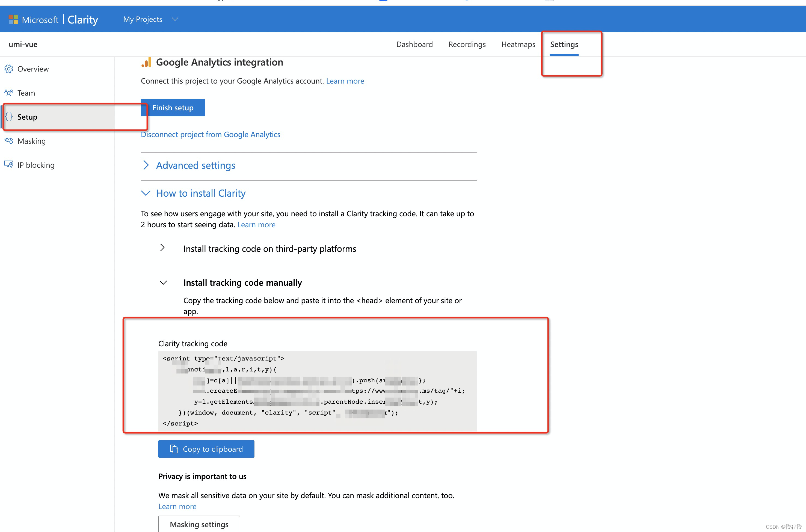
Task: Click the IP blocking monitor icon
Action: pyautogui.click(x=9, y=165)
